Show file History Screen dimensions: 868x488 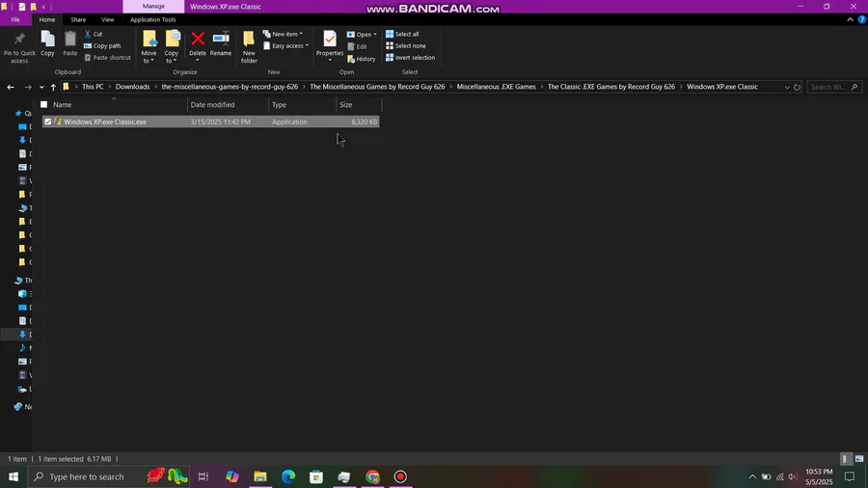point(361,59)
